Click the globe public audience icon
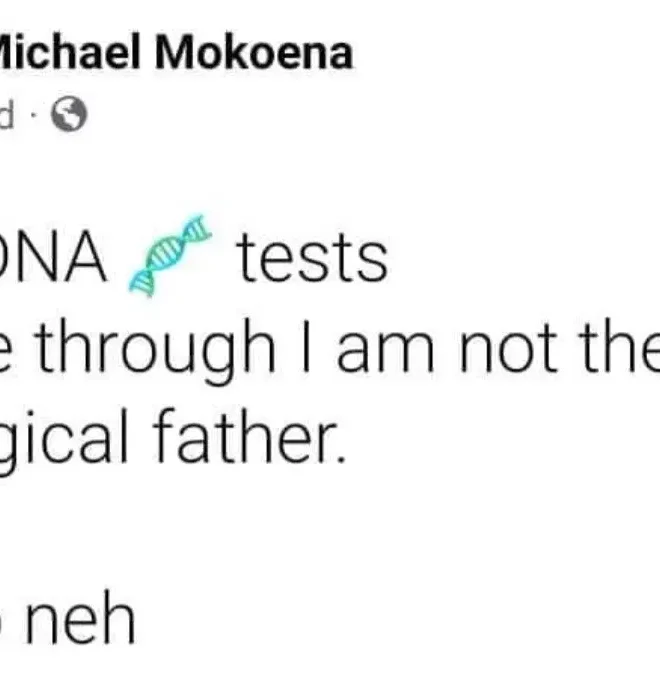The height and width of the screenshot is (689, 660). [x=70, y=116]
